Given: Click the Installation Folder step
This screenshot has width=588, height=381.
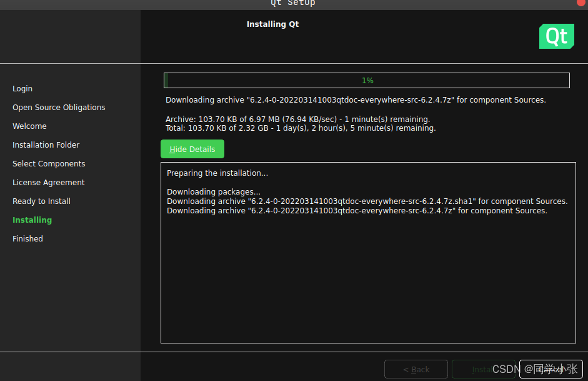Looking at the screenshot, I should click(x=46, y=145).
